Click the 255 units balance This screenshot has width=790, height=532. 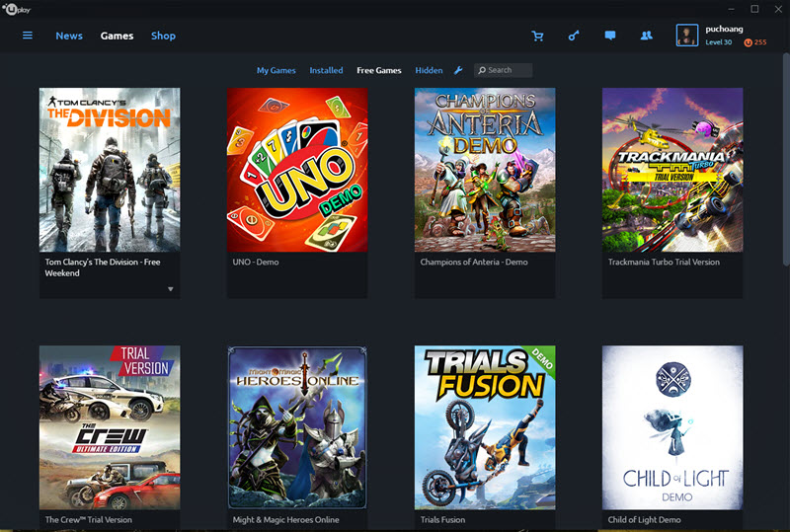(760, 42)
